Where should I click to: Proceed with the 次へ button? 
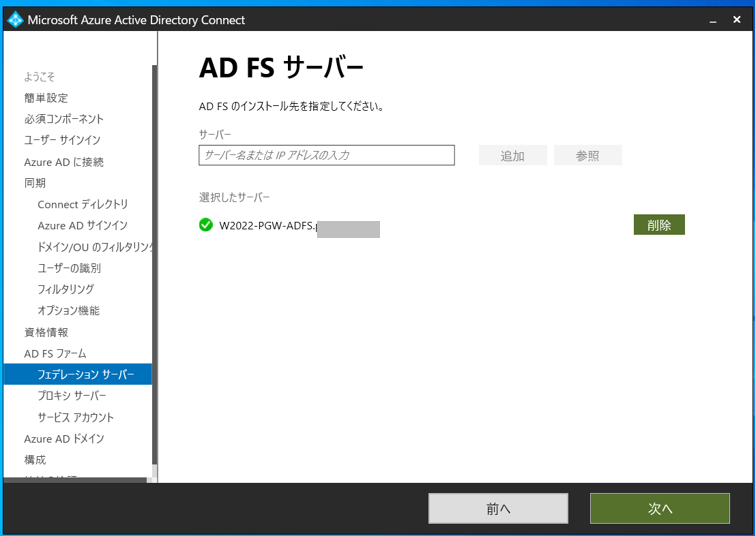point(660,508)
